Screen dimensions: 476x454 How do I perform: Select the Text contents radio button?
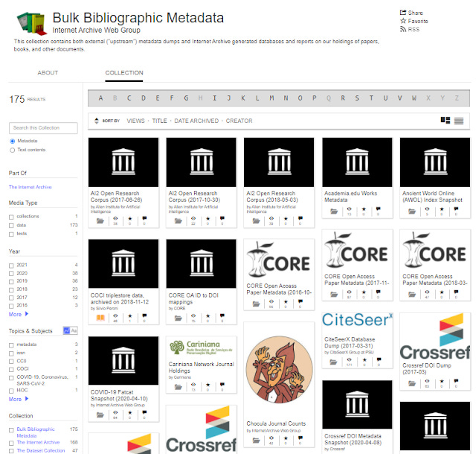(13, 150)
